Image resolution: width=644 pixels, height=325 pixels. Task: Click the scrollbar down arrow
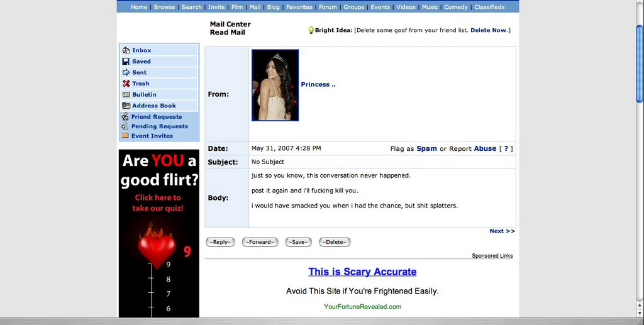point(640,314)
